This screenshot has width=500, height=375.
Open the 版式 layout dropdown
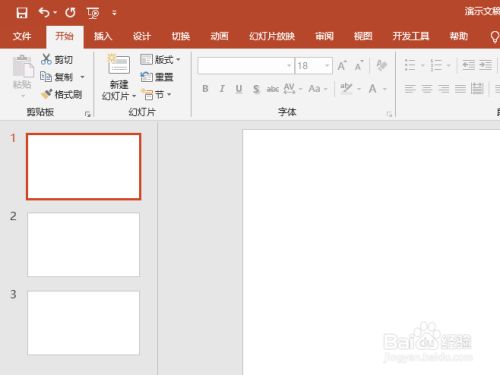tap(160, 60)
